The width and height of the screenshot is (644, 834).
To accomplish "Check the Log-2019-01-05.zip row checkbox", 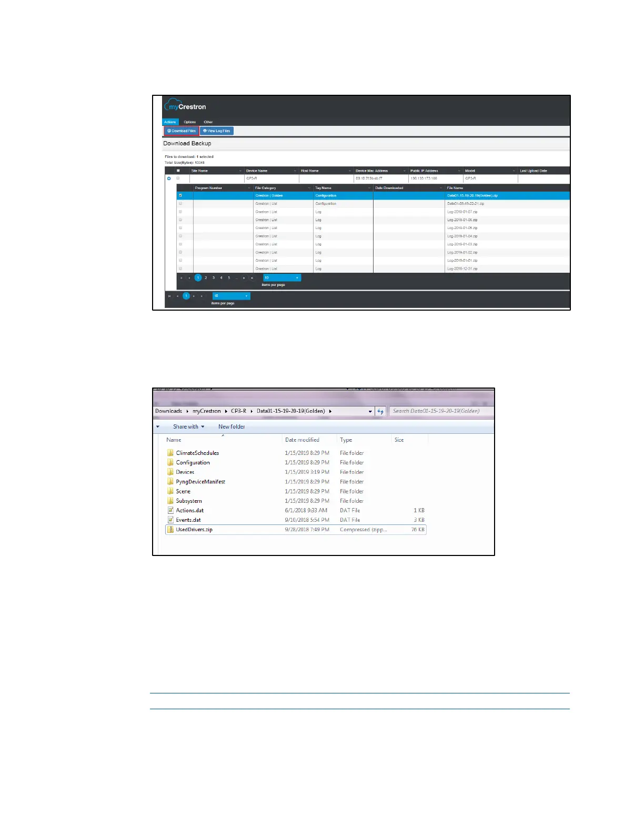I will pyautogui.click(x=180, y=228).
